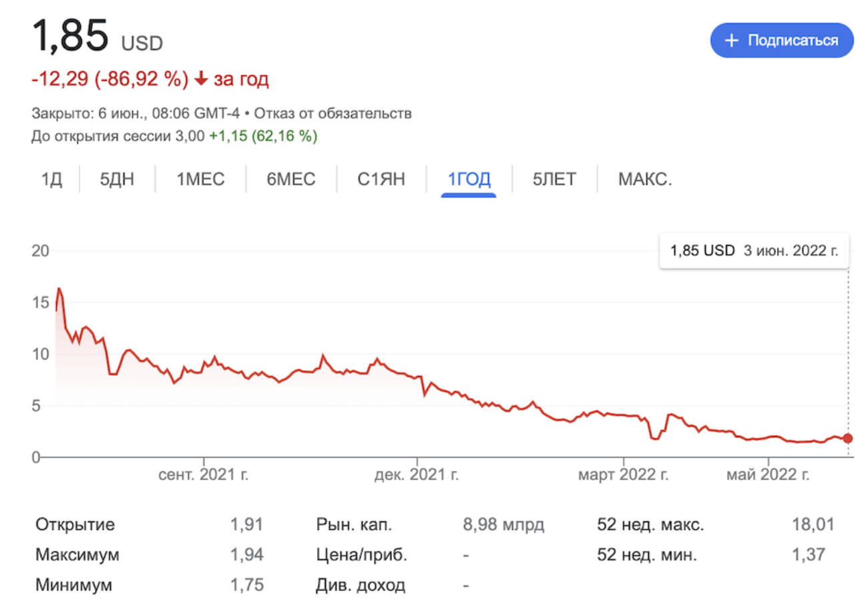Open the 5ЛЕТ chart range
868x611 pixels.
tap(553, 178)
